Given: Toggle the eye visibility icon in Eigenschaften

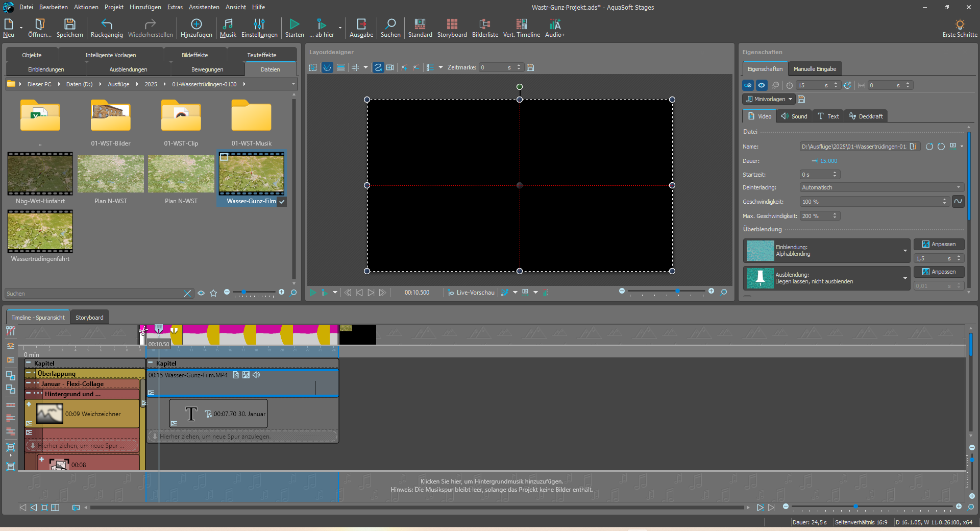Looking at the screenshot, I should 761,85.
